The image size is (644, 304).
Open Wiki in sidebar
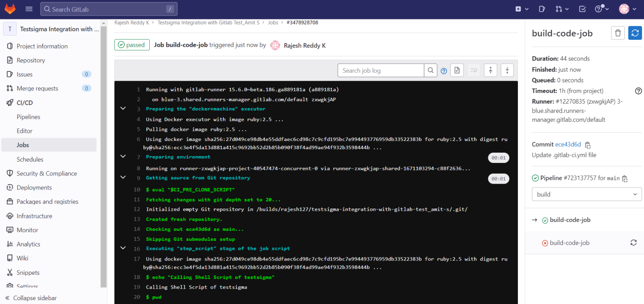(22, 258)
